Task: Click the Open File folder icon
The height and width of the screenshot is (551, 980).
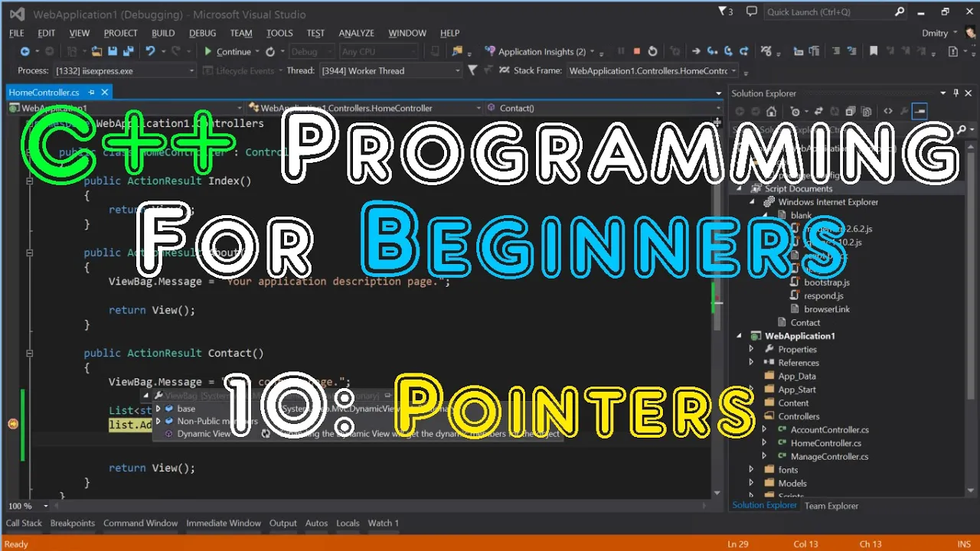Action: click(96, 51)
